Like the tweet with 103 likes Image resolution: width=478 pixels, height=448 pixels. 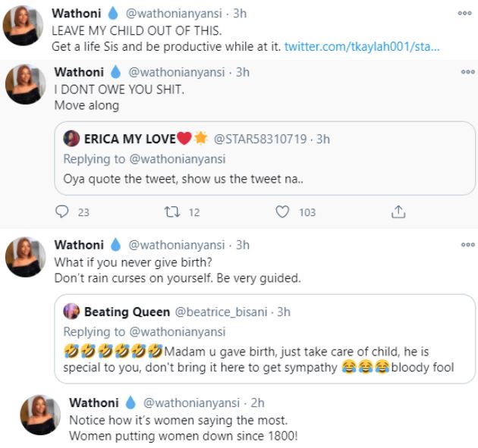[x=283, y=212]
